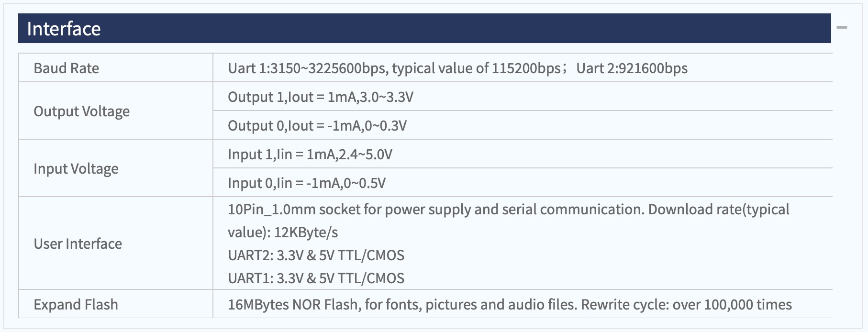Click the Interface section header bar
The width and height of the screenshot is (868, 332).
pyautogui.click(x=424, y=28)
